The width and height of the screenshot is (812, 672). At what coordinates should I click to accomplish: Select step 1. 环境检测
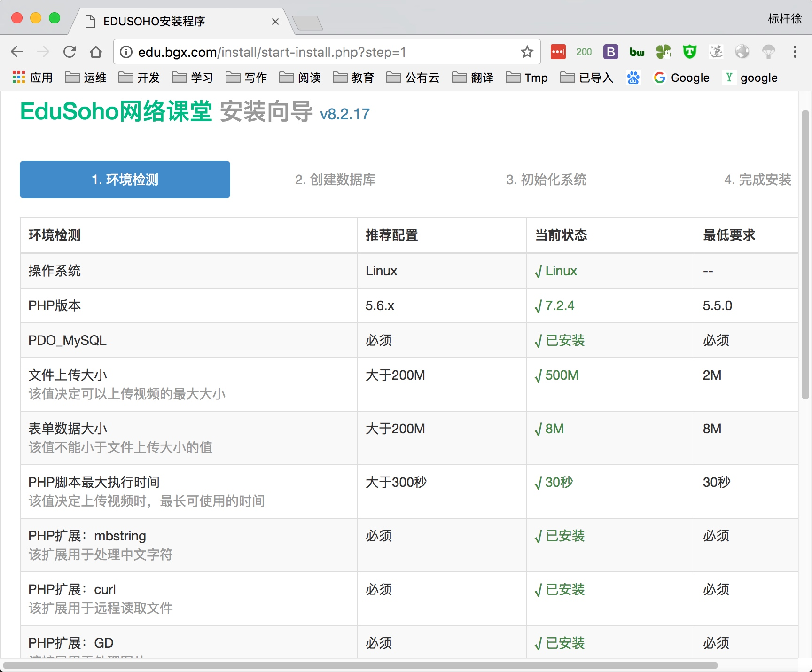[x=125, y=180]
